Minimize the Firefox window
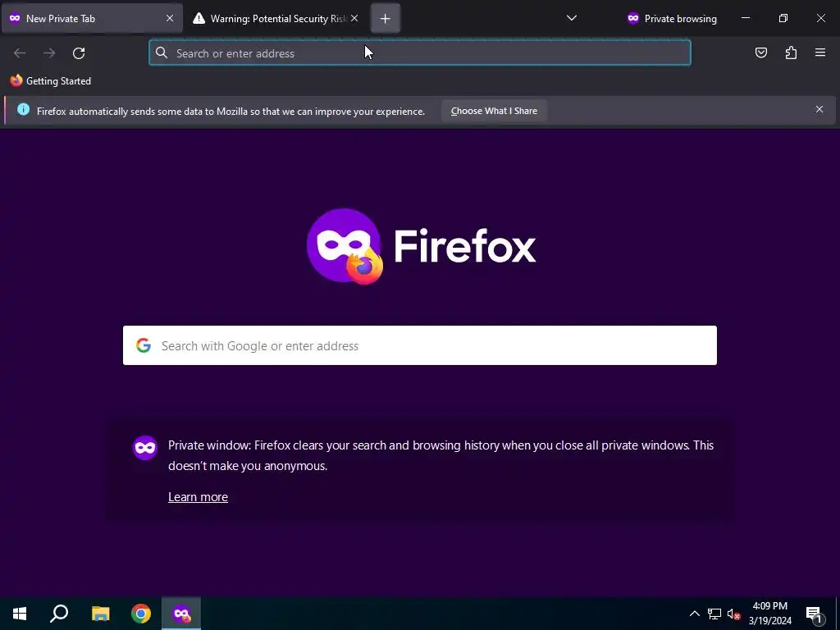 [x=746, y=18]
